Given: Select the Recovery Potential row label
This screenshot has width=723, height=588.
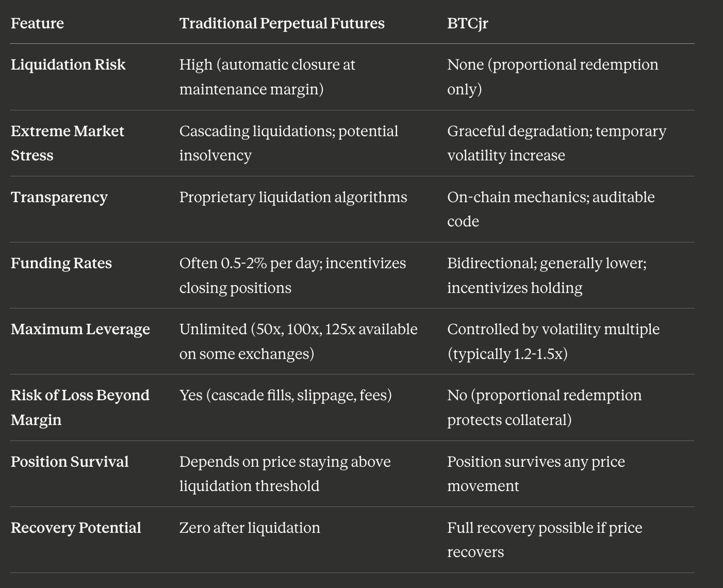Looking at the screenshot, I should 76,528.
